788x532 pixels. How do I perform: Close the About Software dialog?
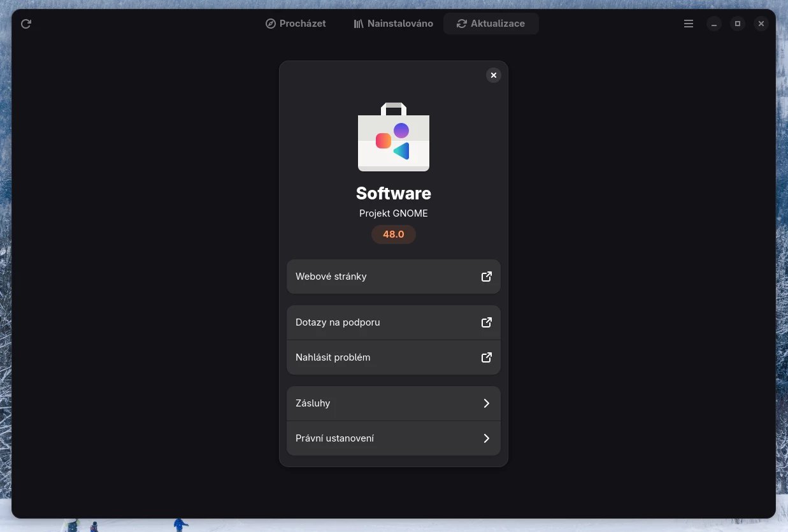[x=494, y=75]
